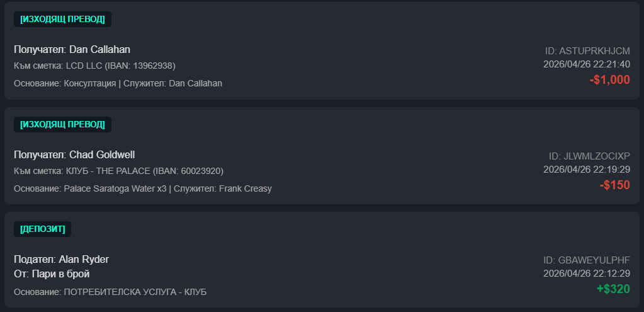Image resolution: width=644 pixels, height=312 pixels.
Task: Click the +$320 deposit amount
Action: (613, 289)
